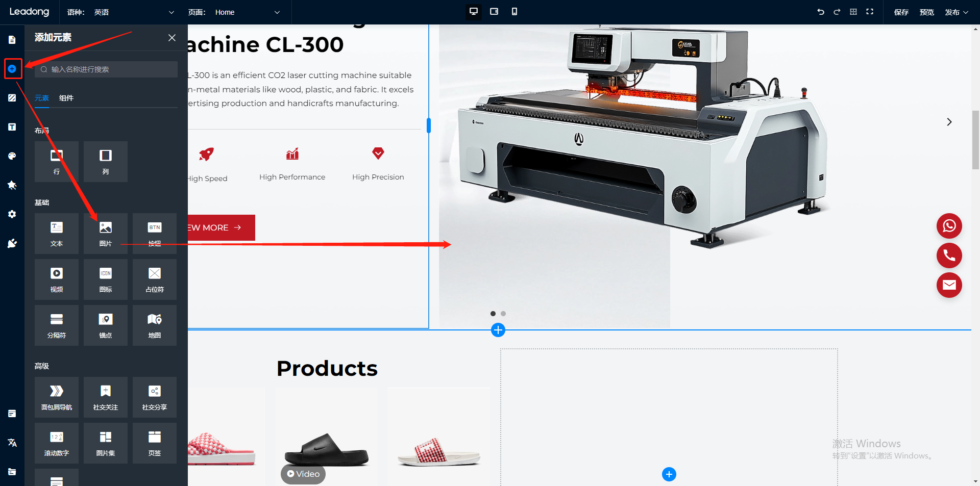This screenshot has width=980, height=486.
Task: Select the second carousel slide dot
Action: point(503,314)
